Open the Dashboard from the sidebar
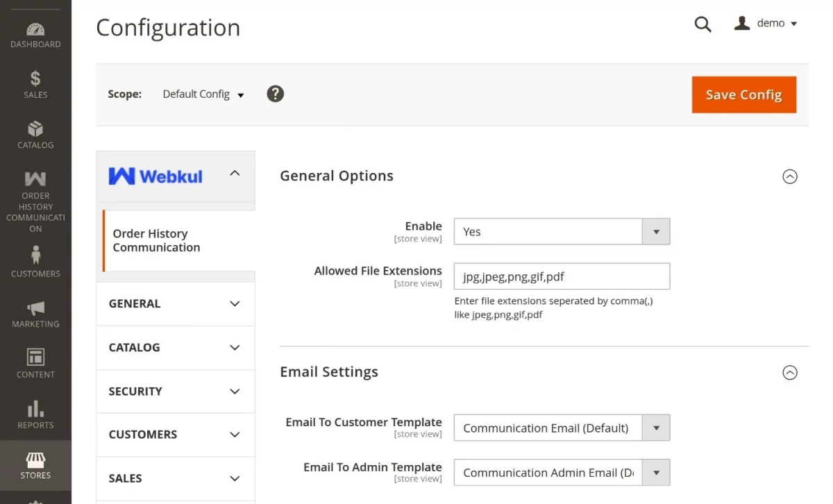Viewport: 833px width, 504px height. pyautogui.click(x=35, y=31)
